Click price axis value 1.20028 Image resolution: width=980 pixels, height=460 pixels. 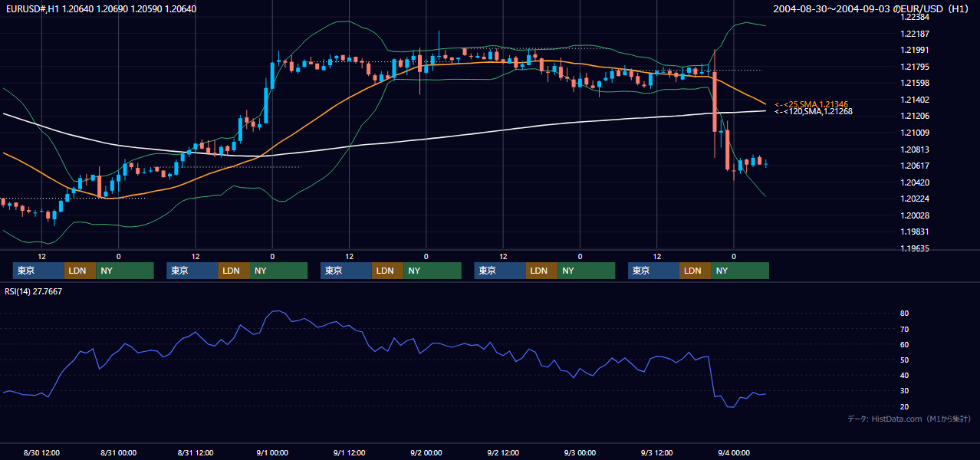pyautogui.click(x=916, y=215)
